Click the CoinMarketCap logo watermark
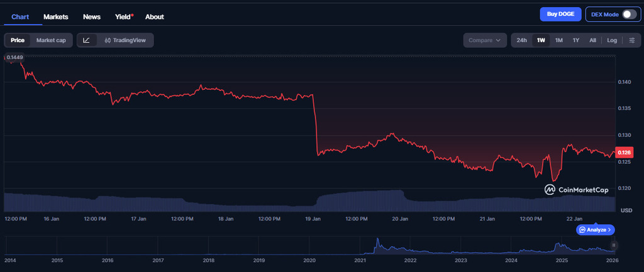This screenshot has width=644, height=272. [577, 189]
